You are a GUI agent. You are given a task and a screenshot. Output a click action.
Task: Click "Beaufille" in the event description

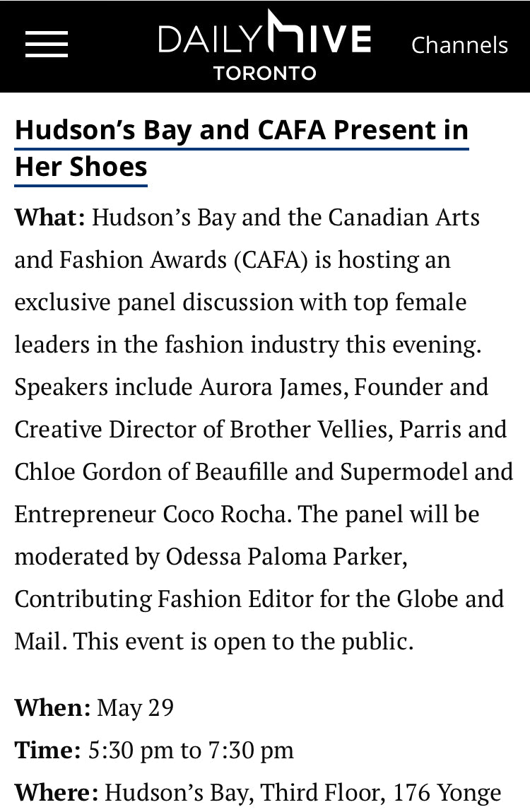pyautogui.click(x=242, y=472)
